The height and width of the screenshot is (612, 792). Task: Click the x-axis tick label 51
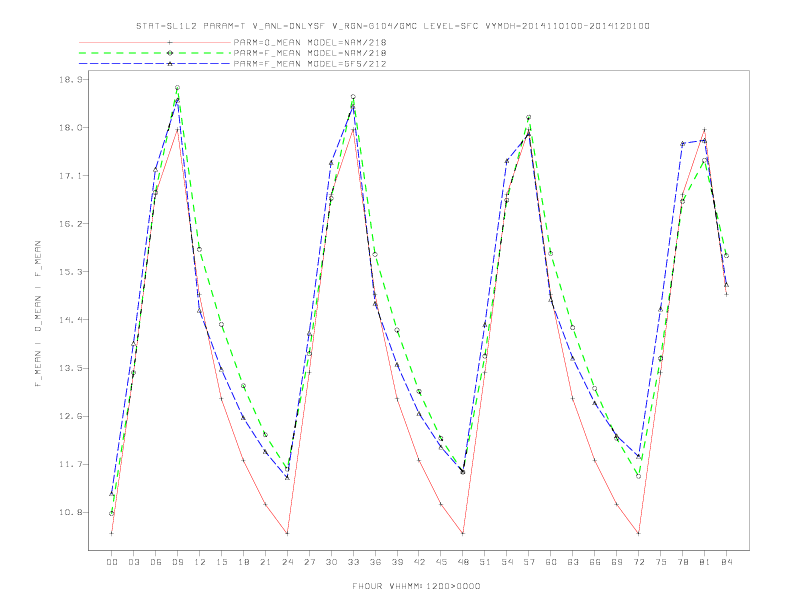(x=485, y=562)
